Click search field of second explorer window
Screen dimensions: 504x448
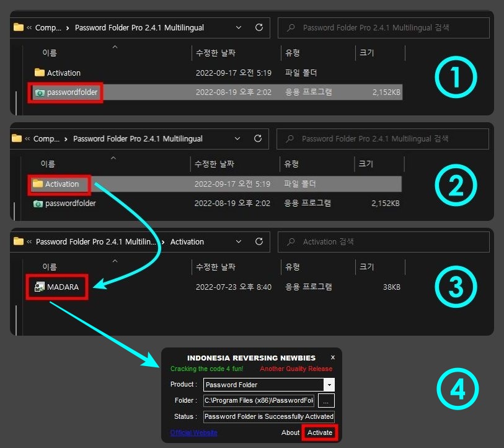tap(382, 139)
